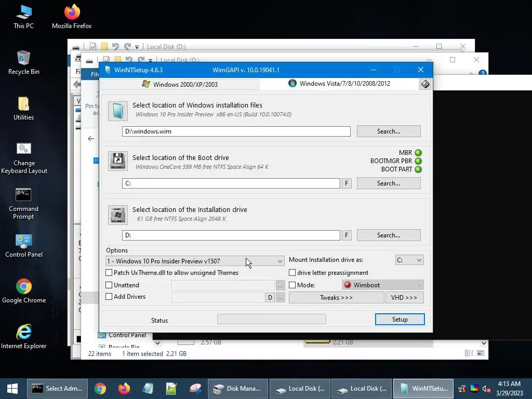Enable the Add Drivers checkbox
The image size is (532, 399).
pos(109,297)
